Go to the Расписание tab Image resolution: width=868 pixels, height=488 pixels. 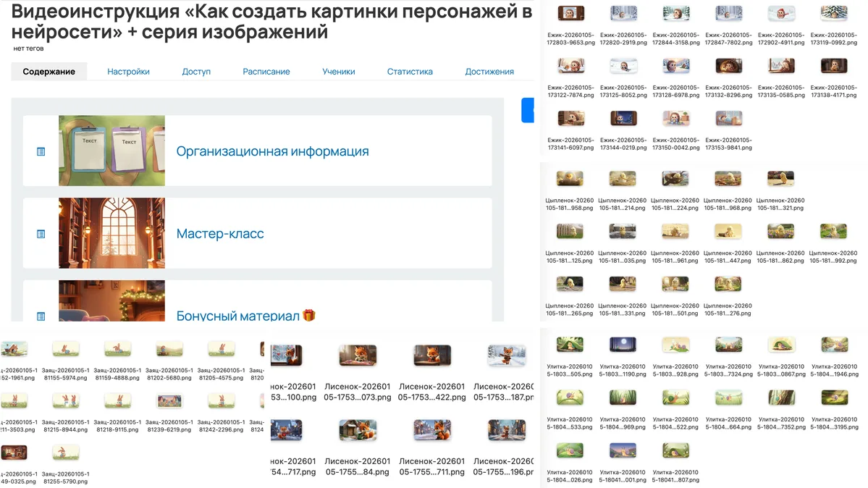(x=266, y=72)
